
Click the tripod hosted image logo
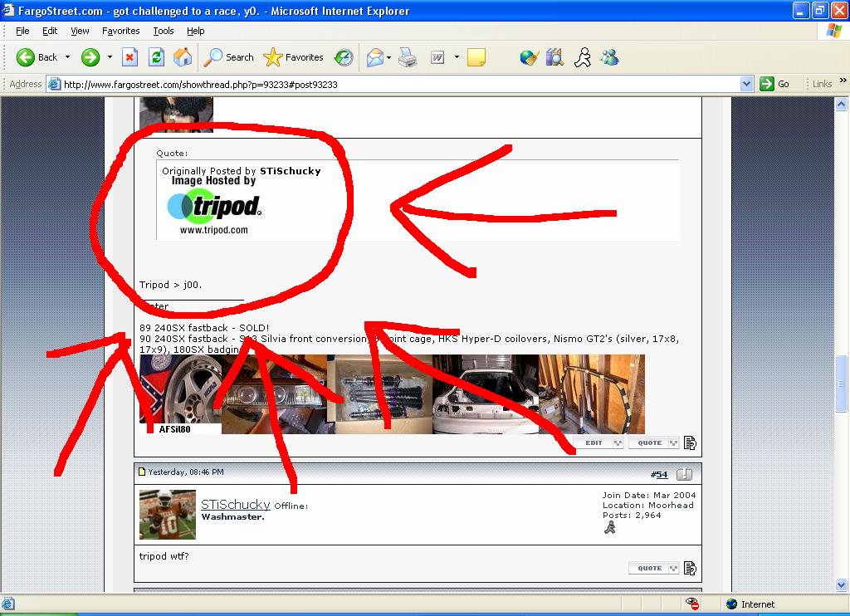[214, 206]
